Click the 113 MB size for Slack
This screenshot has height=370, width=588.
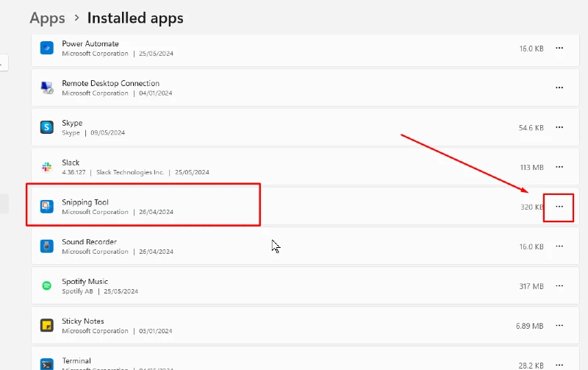[531, 168]
